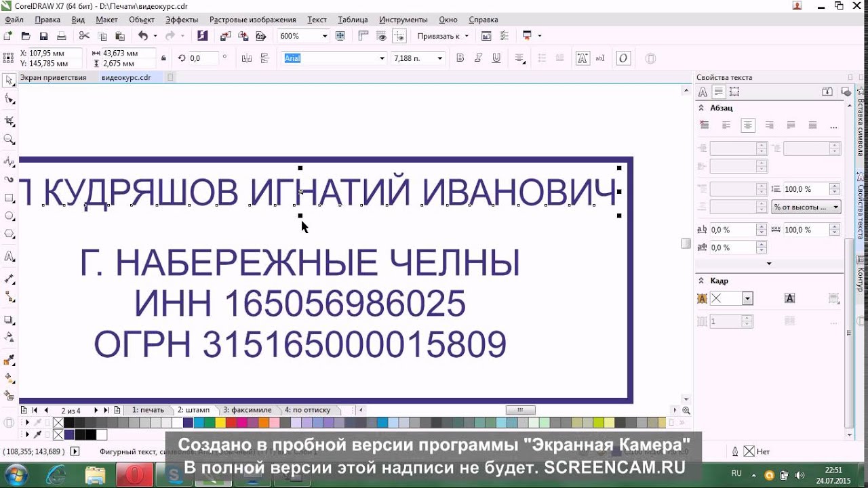Image resolution: width=868 pixels, height=488 pixels.
Task: Select the Freehand tool
Action: pyautogui.click(x=9, y=161)
